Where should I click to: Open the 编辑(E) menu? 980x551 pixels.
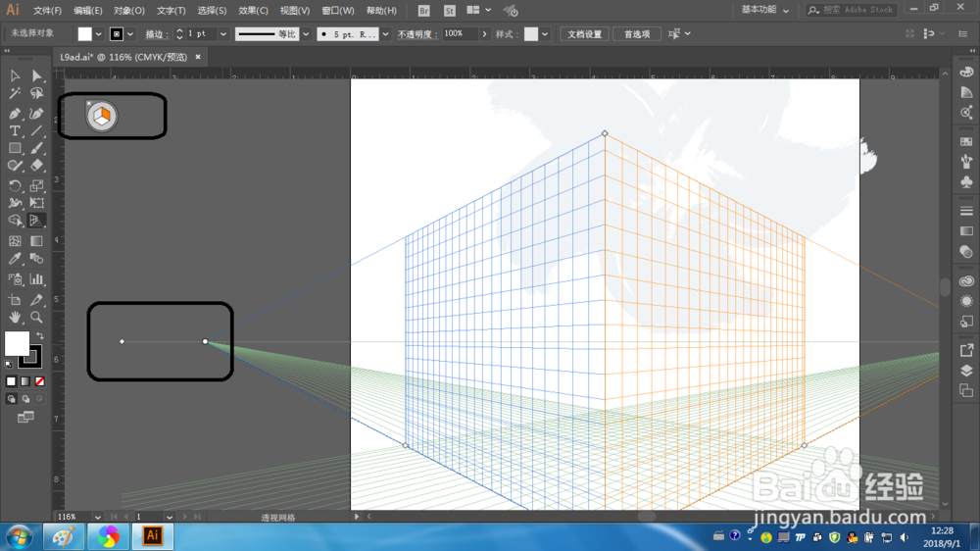(87, 11)
